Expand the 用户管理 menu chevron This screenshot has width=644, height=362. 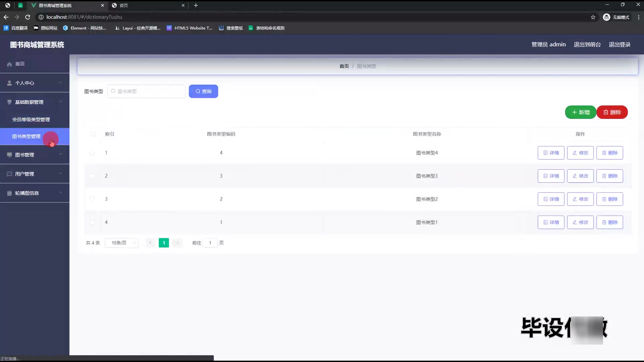[61, 173]
